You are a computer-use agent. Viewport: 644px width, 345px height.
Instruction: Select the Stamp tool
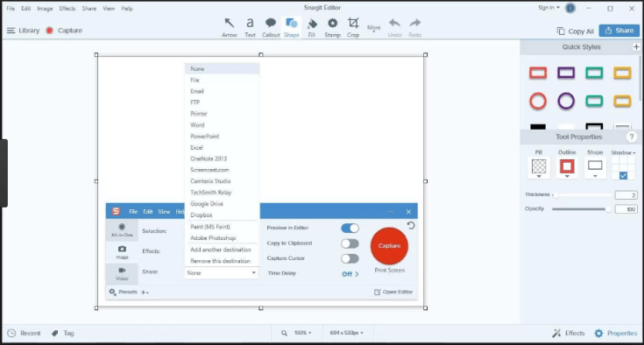(x=332, y=27)
